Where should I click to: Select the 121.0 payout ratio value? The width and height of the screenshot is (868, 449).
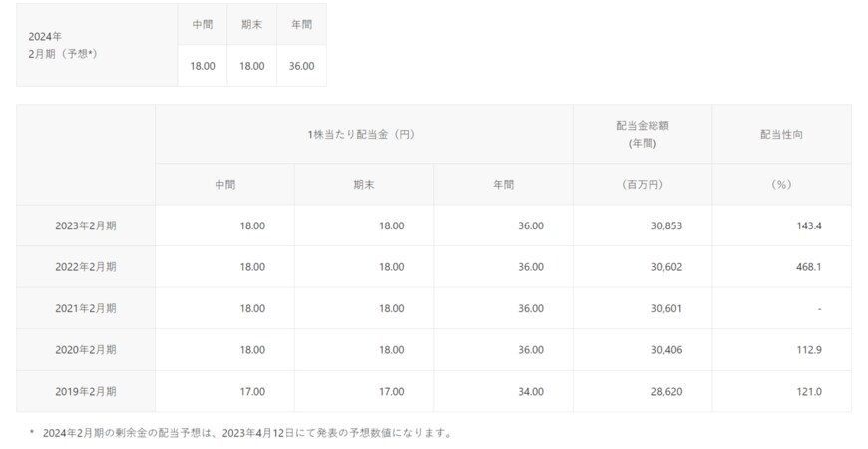tap(807, 391)
